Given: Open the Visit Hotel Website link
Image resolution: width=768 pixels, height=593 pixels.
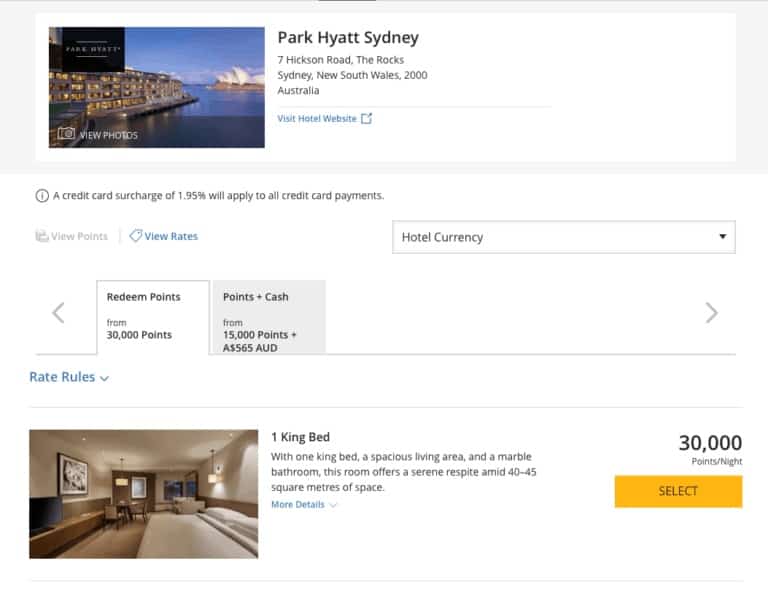Looking at the screenshot, I should [x=317, y=119].
